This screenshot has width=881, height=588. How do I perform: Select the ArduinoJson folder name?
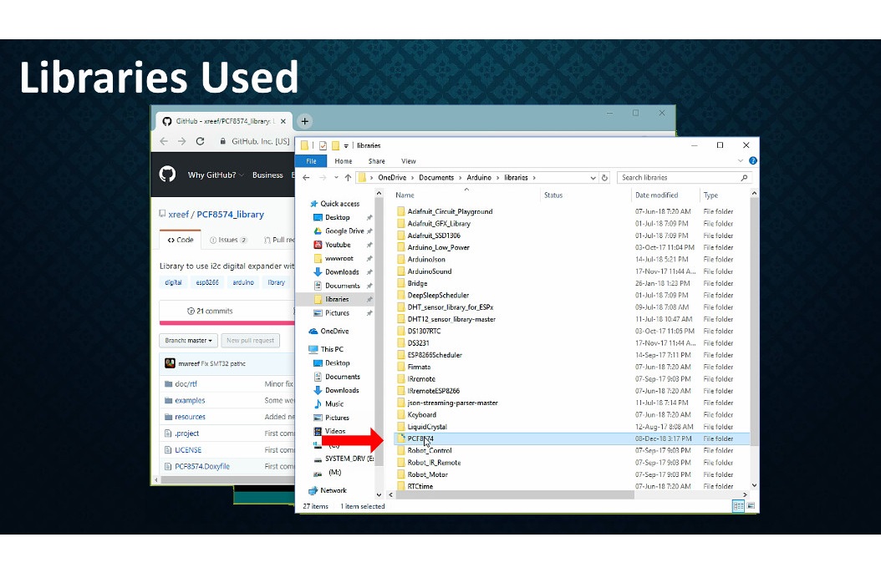[x=426, y=260]
